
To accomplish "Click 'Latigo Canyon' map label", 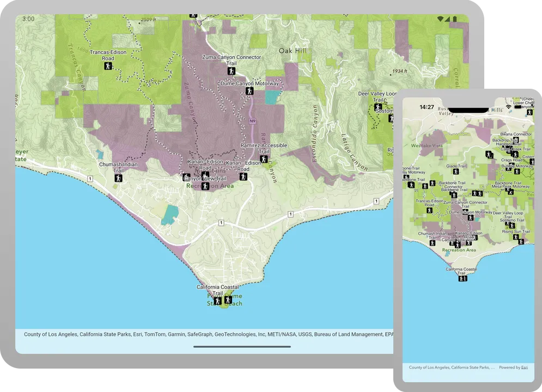I will coord(354,152).
